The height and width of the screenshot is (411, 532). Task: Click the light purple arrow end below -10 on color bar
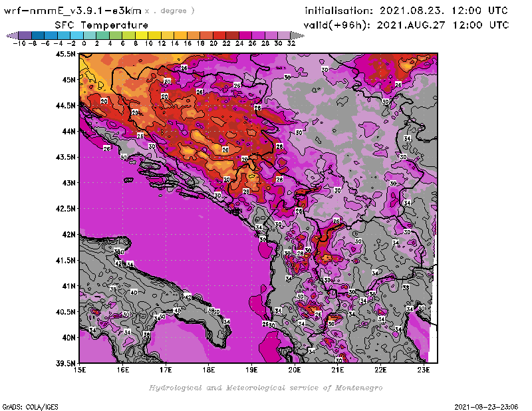point(12,35)
